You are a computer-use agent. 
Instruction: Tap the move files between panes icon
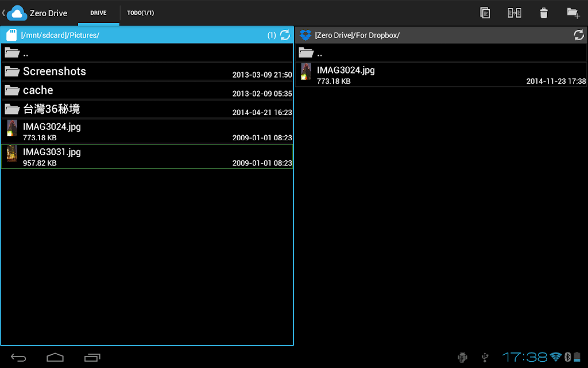(x=514, y=13)
